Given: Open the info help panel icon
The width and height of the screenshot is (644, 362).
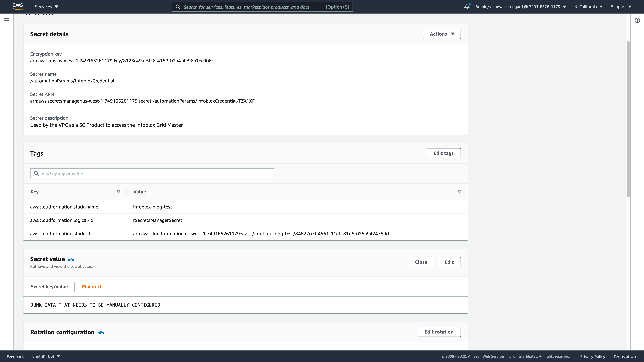Looking at the screenshot, I should coord(637,20).
